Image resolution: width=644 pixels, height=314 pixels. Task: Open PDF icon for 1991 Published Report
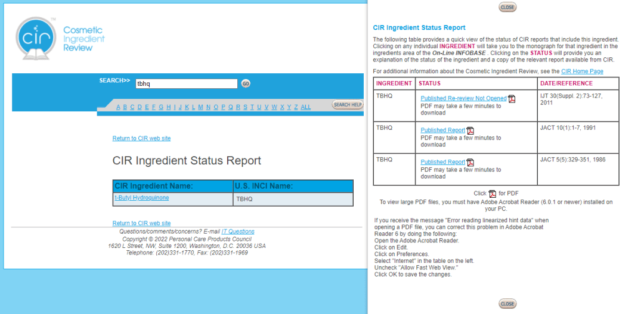pyautogui.click(x=470, y=130)
